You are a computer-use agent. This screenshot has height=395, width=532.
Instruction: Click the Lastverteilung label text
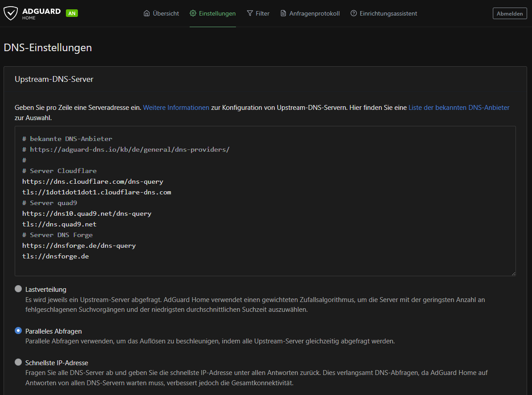pos(46,290)
